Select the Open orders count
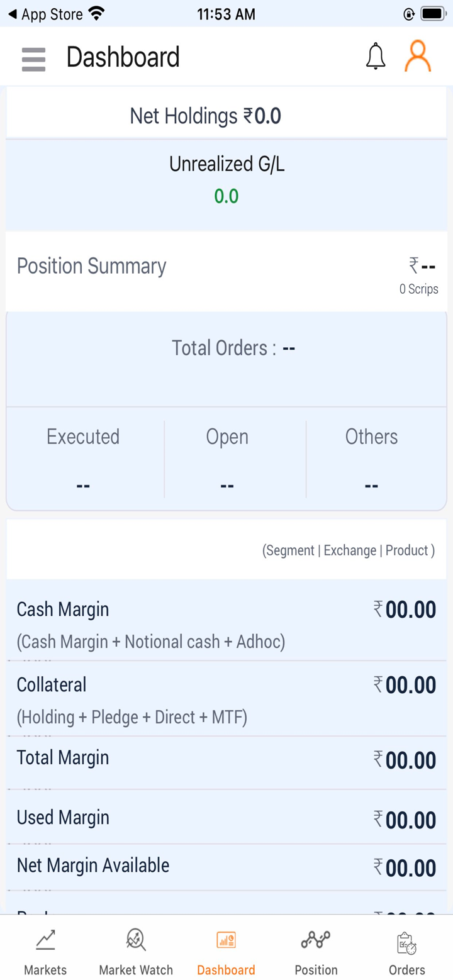Viewport: 453px width, 980px height. [x=227, y=485]
